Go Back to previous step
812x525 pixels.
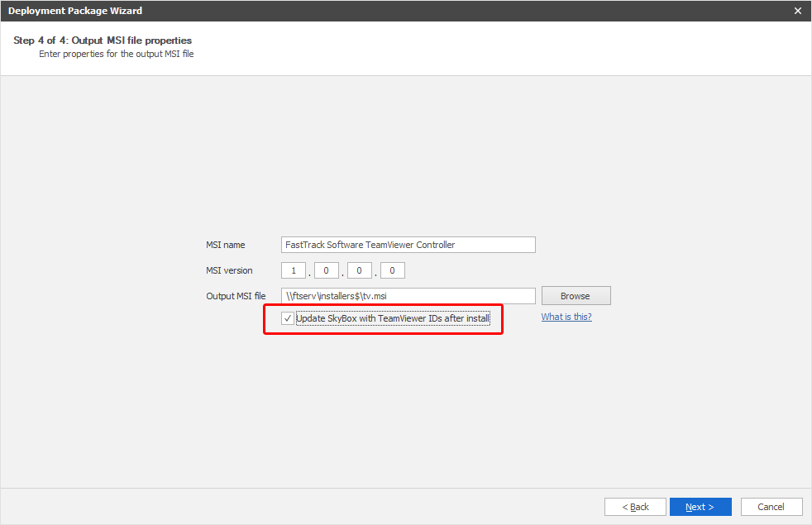pos(635,507)
